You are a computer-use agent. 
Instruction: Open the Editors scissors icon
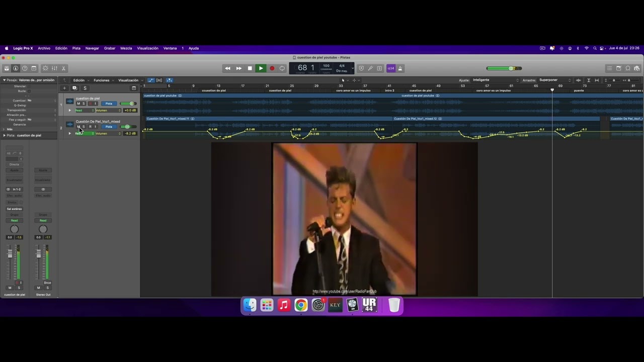[63, 68]
